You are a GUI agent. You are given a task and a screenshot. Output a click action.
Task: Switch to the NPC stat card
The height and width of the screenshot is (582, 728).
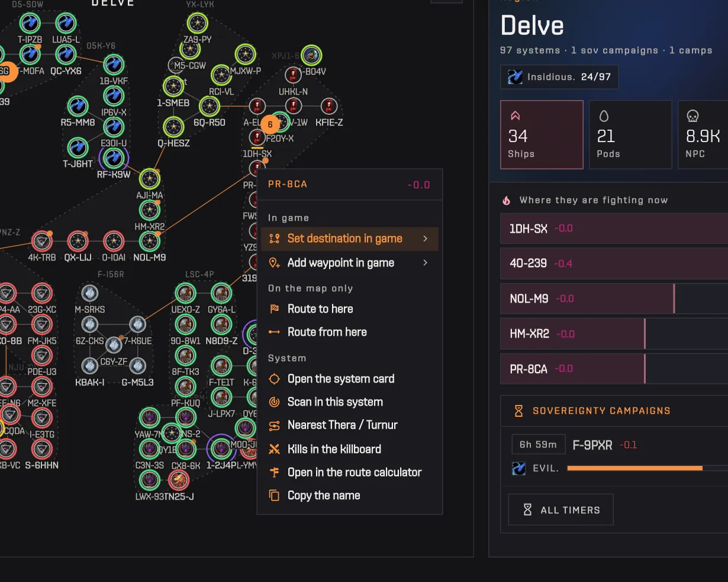pyautogui.click(x=704, y=134)
